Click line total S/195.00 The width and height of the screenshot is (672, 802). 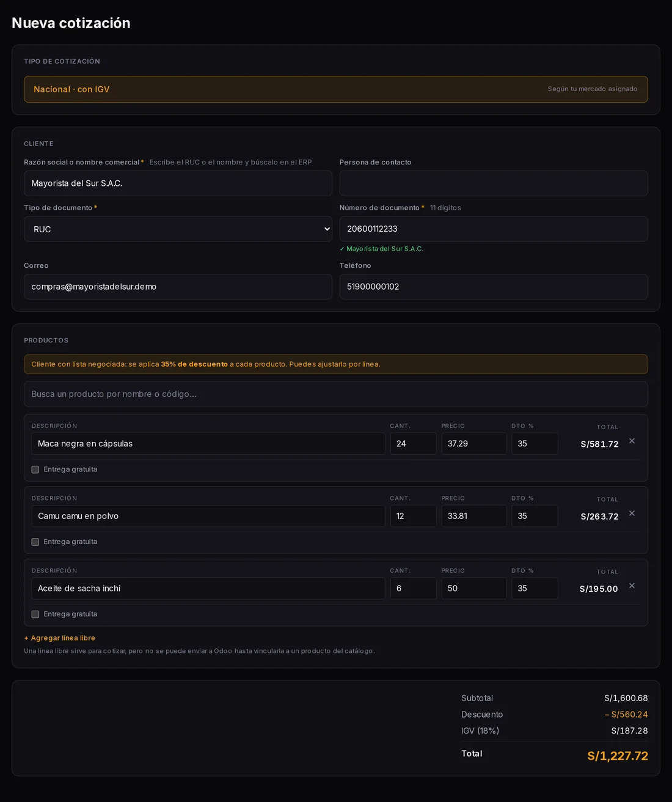click(599, 589)
